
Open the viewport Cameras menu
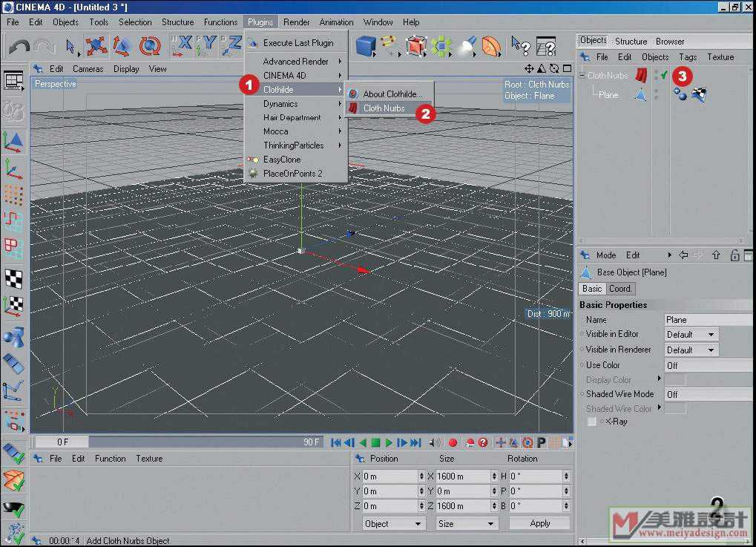[x=88, y=69]
